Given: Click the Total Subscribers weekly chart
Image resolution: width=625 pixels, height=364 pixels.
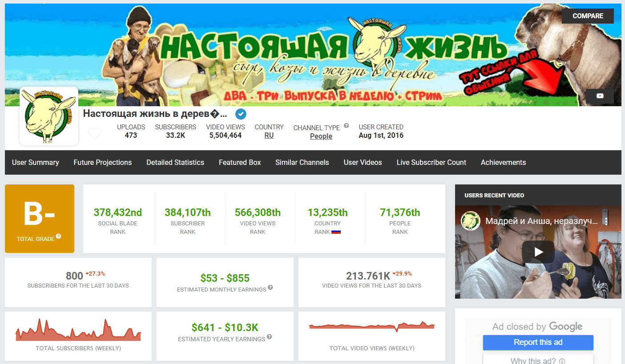Looking at the screenshot, I should click(78, 331).
